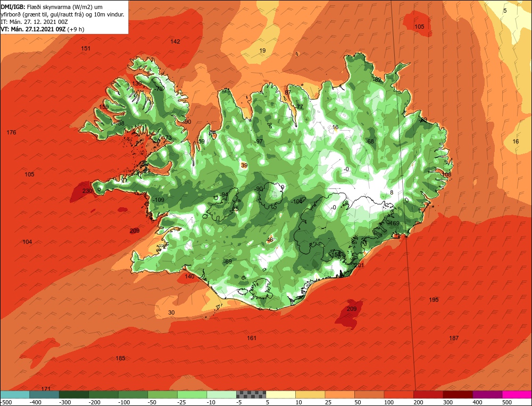Click the checkered legend swatch between -5 and 5
Screen dimensions: 532x406
[x=251, y=394]
